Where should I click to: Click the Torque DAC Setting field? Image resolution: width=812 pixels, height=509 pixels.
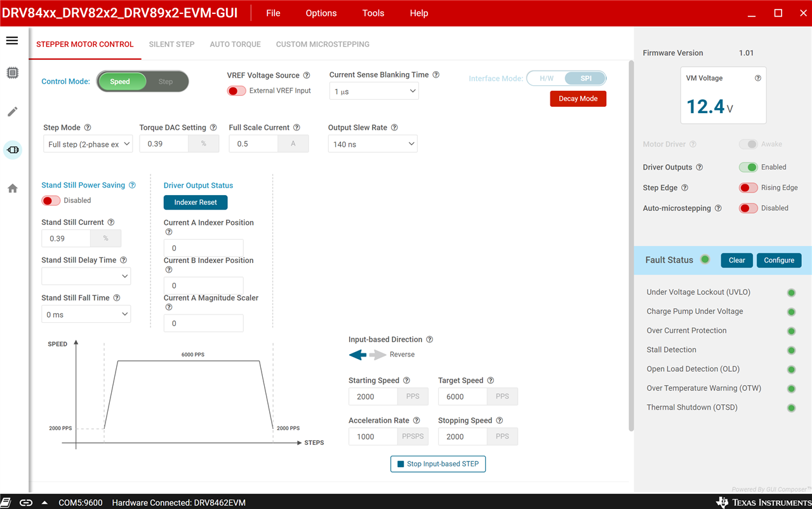(x=164, y=144)
